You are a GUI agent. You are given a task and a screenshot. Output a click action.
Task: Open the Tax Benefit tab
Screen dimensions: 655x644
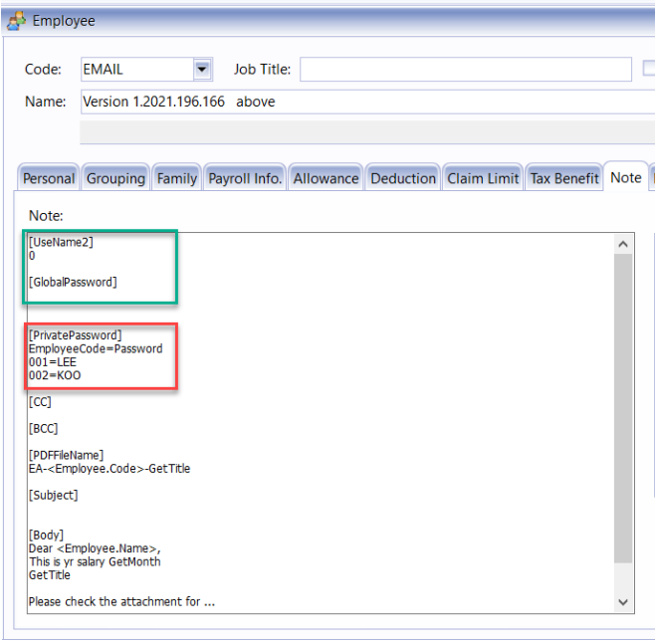tap(564, 178)
